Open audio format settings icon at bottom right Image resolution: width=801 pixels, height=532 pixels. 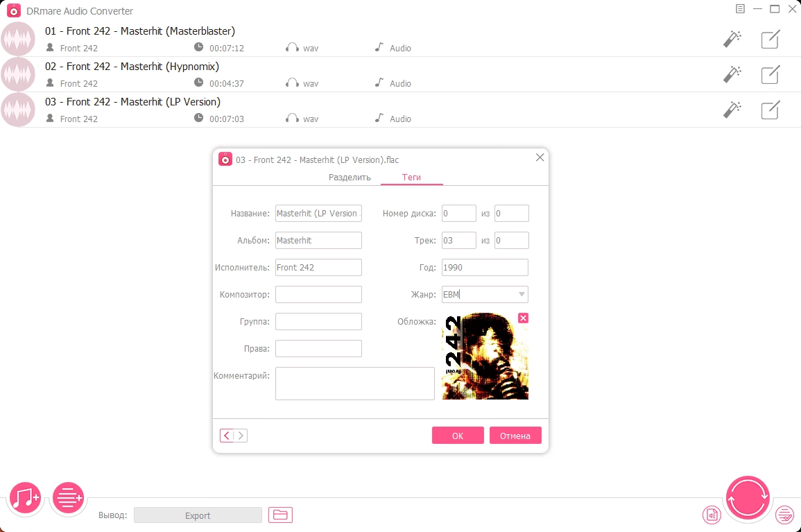(x=712, y=515)
